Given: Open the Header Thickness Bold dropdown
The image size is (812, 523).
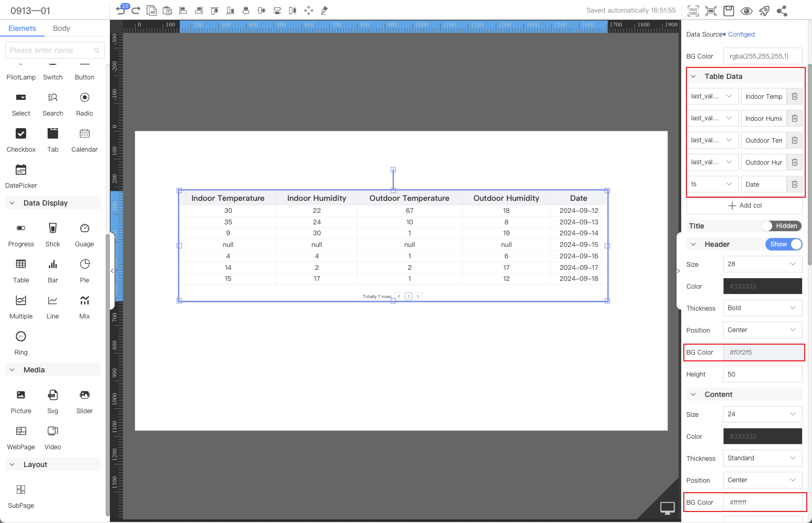Looking at the screenshot, I should (x=762, y=308).
